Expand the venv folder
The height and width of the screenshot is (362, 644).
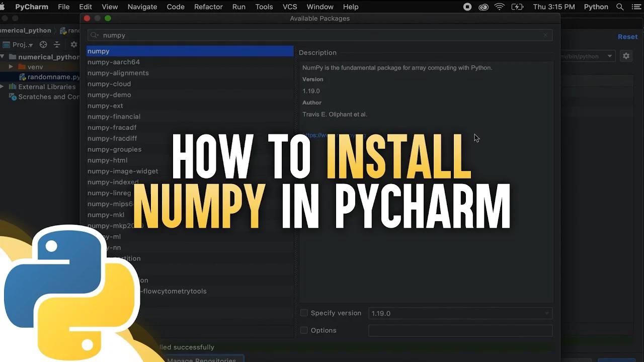[x=11, y=66]
